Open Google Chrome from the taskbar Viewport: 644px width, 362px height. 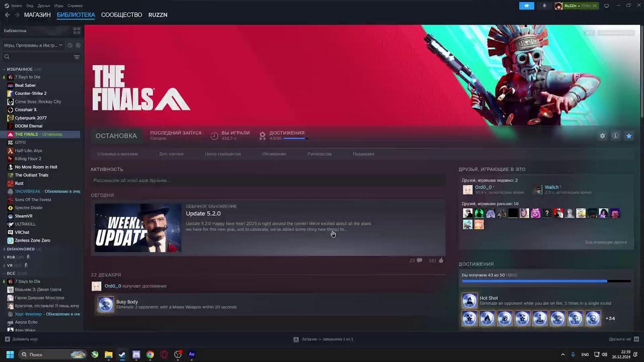point(150,354)
